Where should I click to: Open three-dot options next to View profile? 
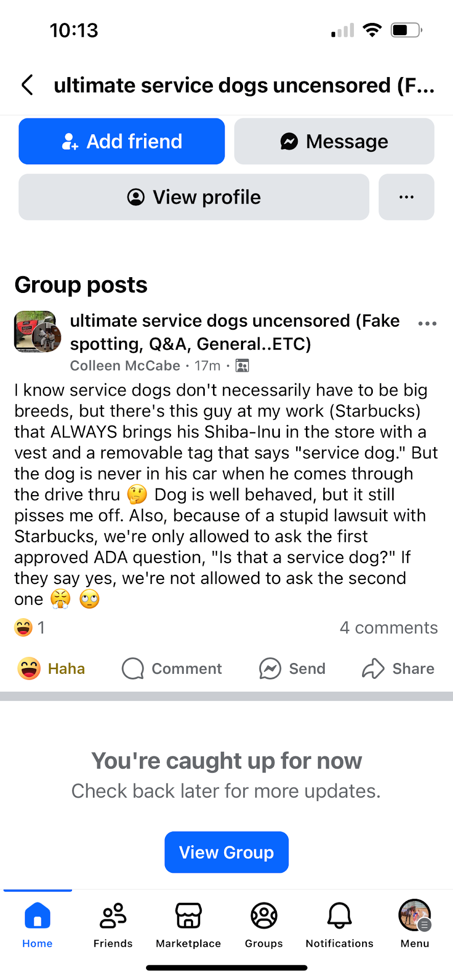406,197
